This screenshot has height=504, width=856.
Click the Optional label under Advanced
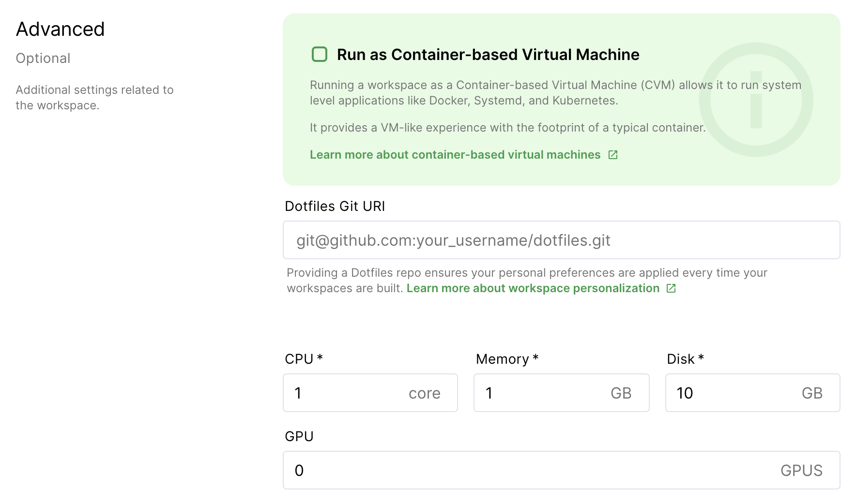(43, 58)
